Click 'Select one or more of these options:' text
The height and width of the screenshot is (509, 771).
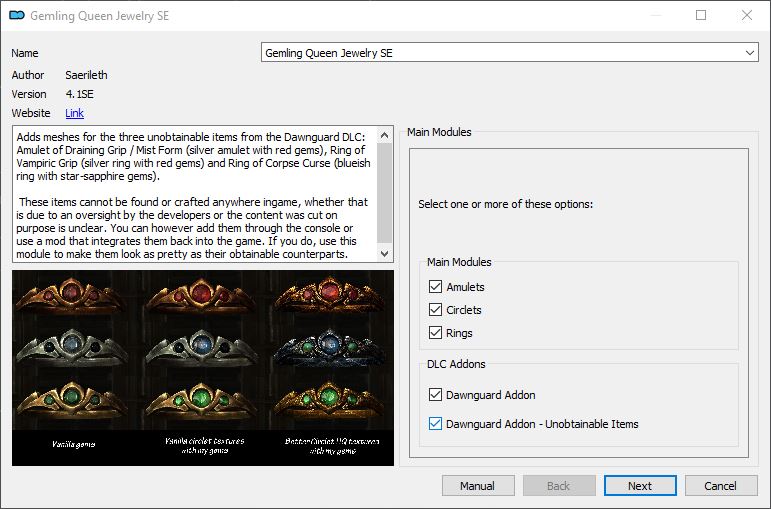pos(505,204)
